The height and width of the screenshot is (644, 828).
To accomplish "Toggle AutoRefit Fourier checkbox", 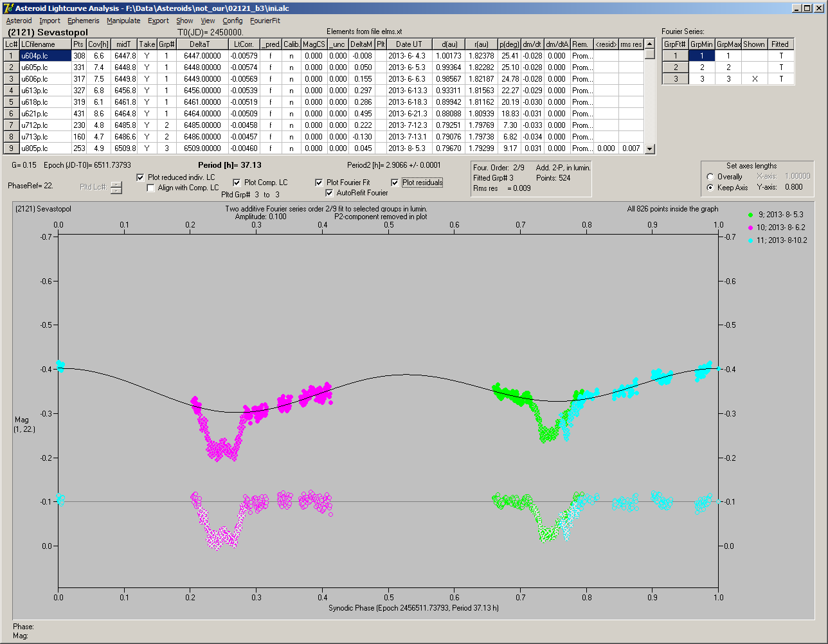I will [330, 193].
